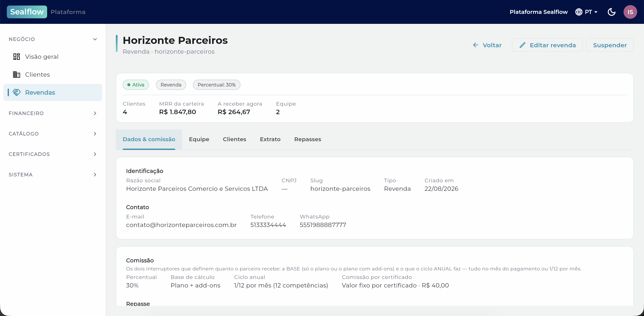Switch to the Dados & comissão tab
The width and height of the screenshot is (644, 316).
[x=149, y=139]
